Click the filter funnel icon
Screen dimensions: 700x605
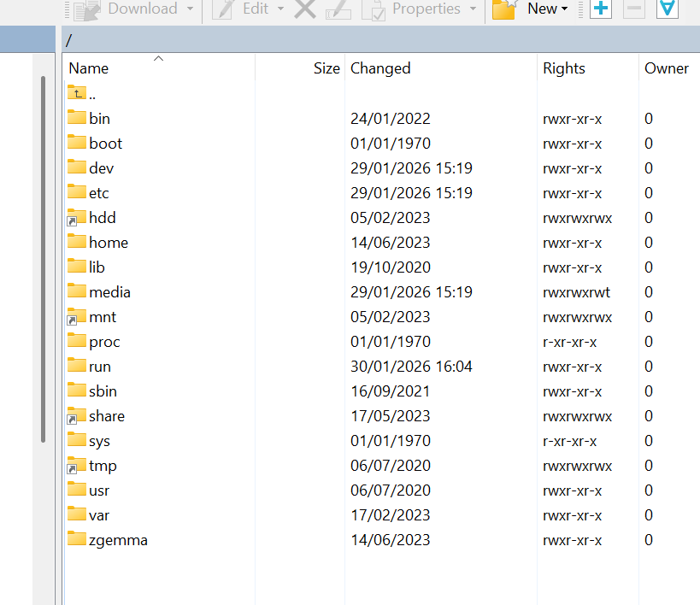tap(668, 9)
